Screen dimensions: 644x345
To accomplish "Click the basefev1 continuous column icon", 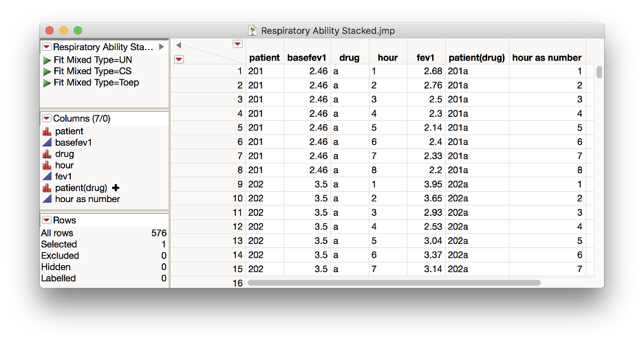I will [47, 142].
